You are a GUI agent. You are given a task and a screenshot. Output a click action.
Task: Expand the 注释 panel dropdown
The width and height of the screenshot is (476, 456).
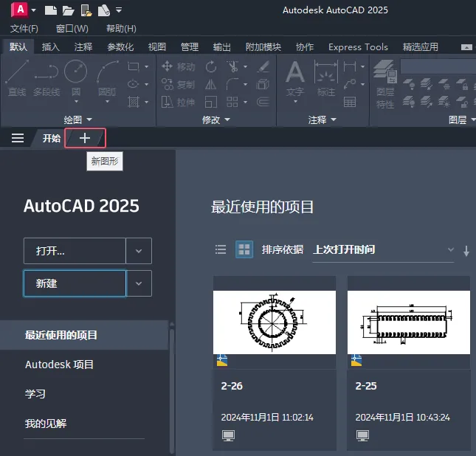[322, 120]
